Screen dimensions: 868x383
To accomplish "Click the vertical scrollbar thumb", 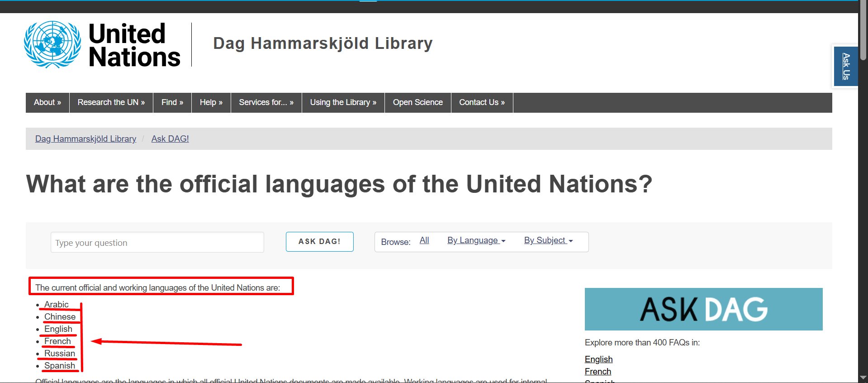I will click(x=863, y=31).
